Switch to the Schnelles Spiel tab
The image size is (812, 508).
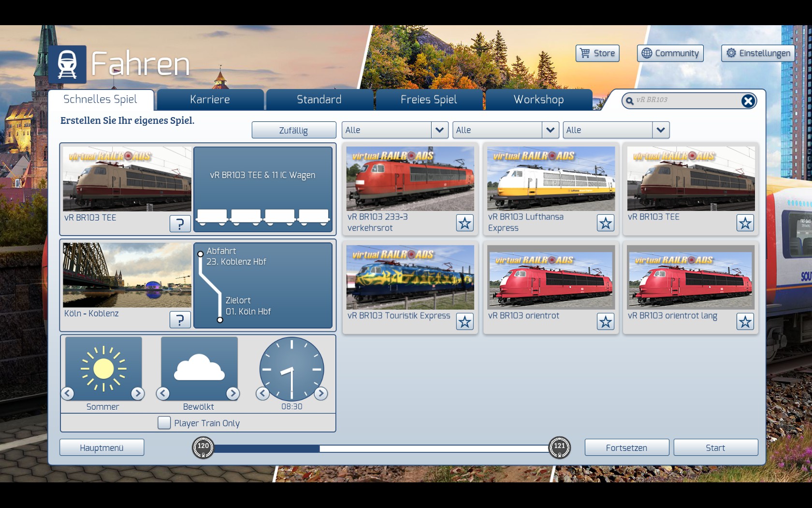(101, 100)
